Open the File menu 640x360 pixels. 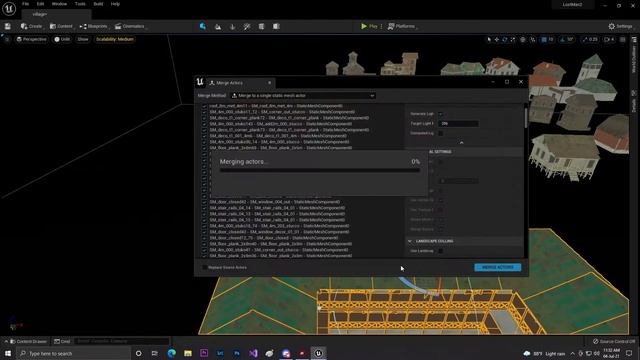(25, 4)
